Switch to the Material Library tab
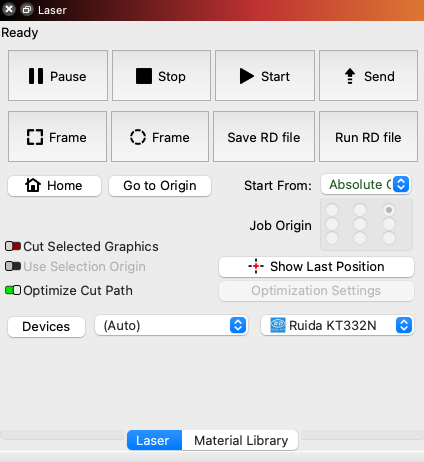Image resolution: width=424 pixels, height=462 pixels. pos(241,440)
